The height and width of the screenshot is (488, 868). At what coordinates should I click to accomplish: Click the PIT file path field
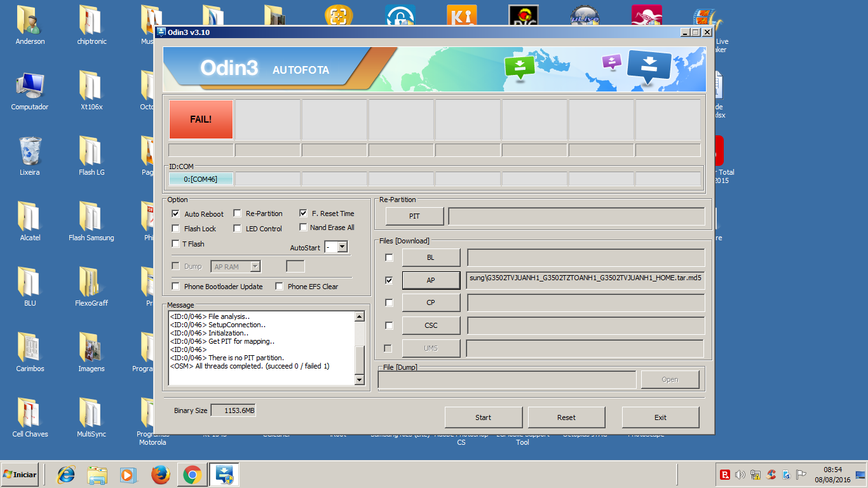point(576,216)
